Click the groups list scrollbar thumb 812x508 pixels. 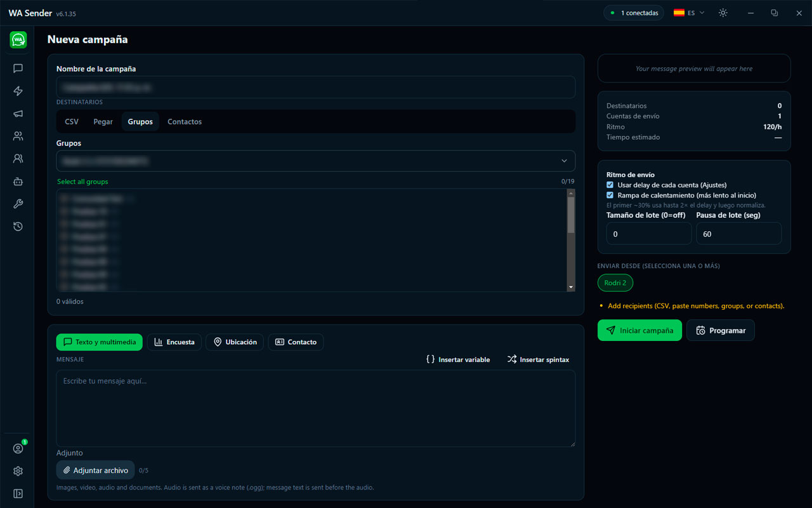point(571,215)
